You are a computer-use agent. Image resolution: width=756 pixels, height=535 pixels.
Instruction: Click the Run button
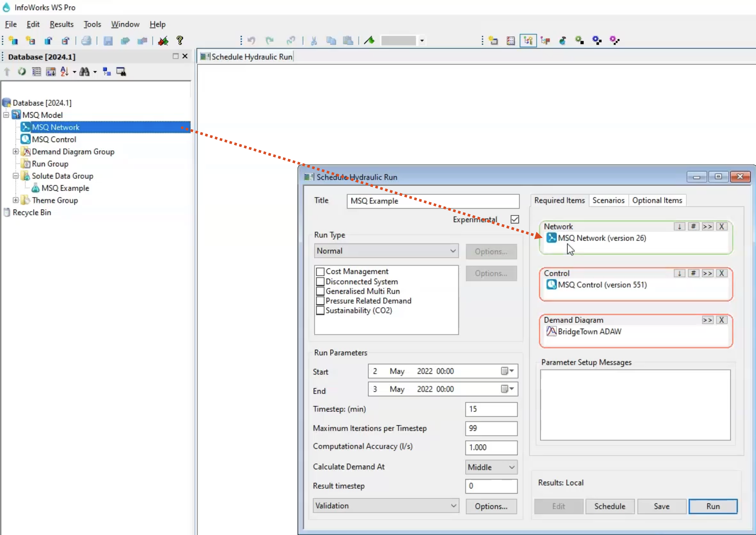pyautogui.click(x=713, y=506)
